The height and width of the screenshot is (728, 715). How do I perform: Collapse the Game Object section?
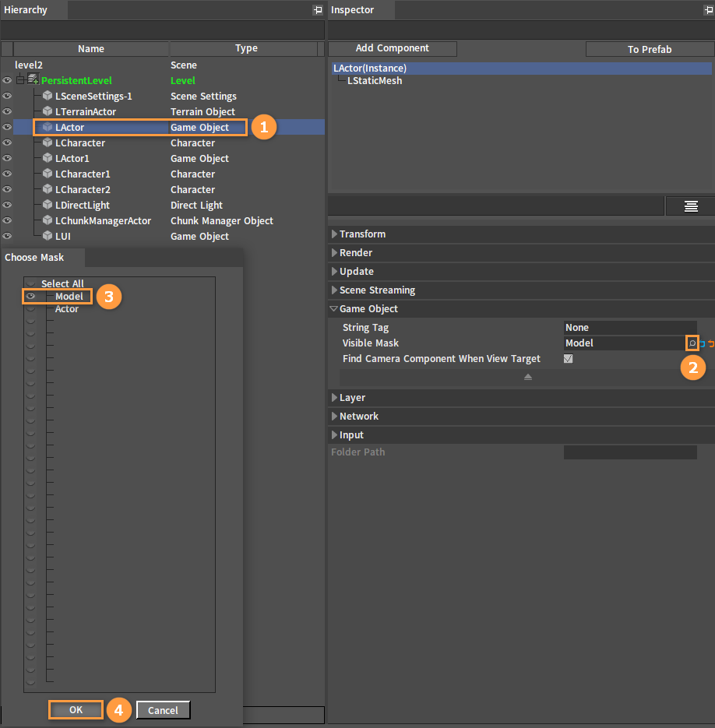click(333, 308)
